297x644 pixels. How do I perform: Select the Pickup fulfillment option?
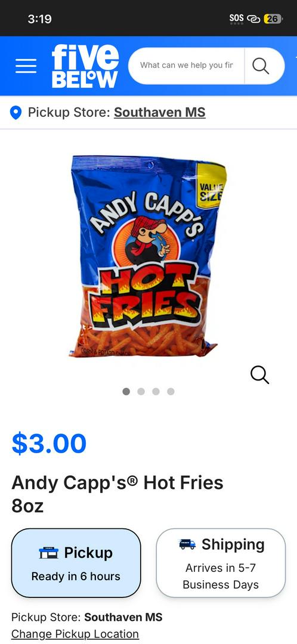coord(76,563)
